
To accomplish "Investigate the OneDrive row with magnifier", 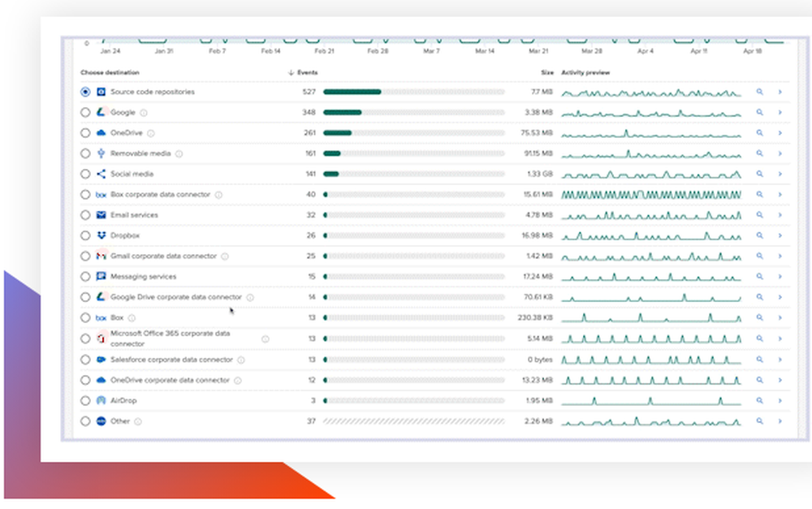I will [x=760, y=133].
